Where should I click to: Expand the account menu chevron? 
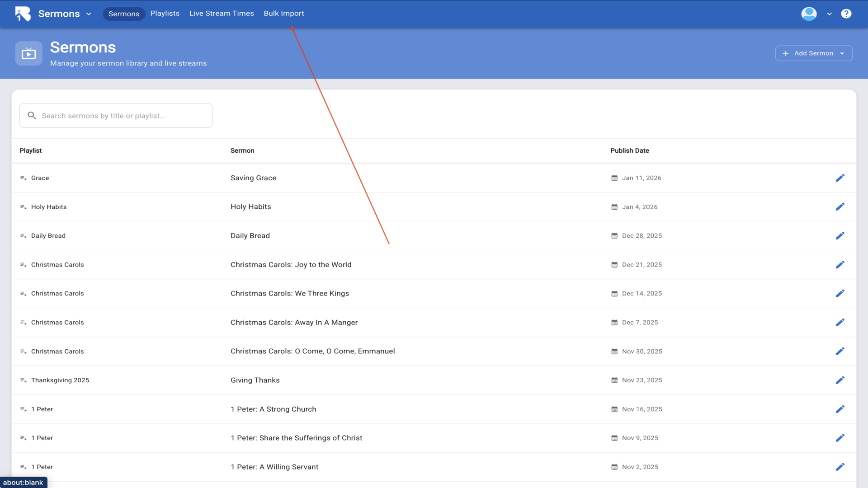(x=829, y=14)
